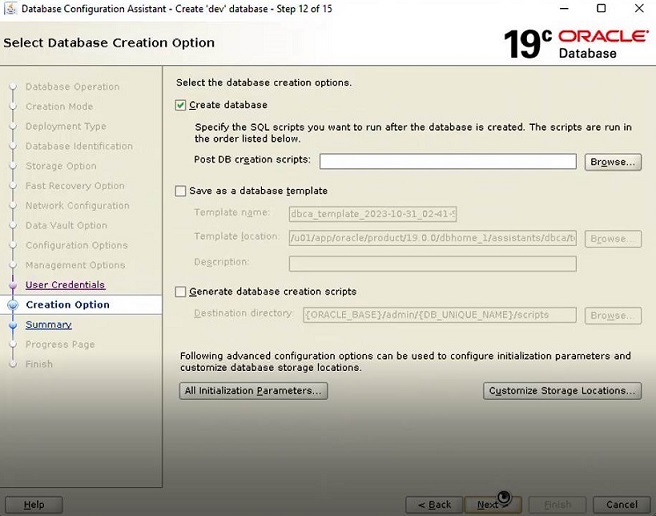Check Generate database creation scripts
This screenshot has height=516, width=656.
[x=180, y=292]
